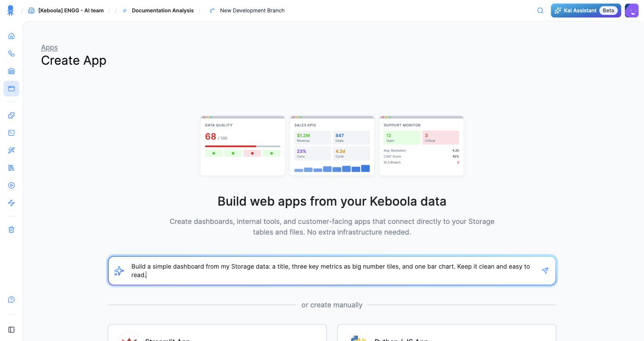Open Kai Assistant Beta
The width and height of the screenshot is (644, 341).
pyautogui.click(x=586, y=11)
